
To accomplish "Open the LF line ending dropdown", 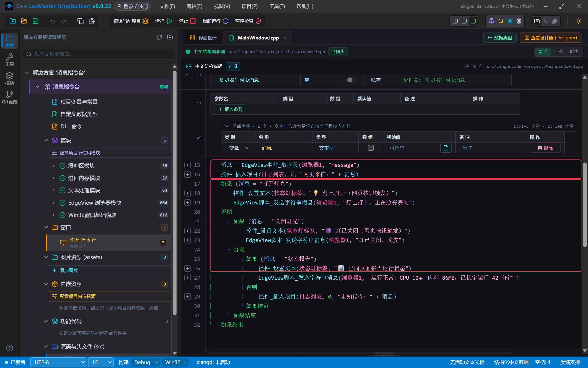I will click(x=101, y=362).
